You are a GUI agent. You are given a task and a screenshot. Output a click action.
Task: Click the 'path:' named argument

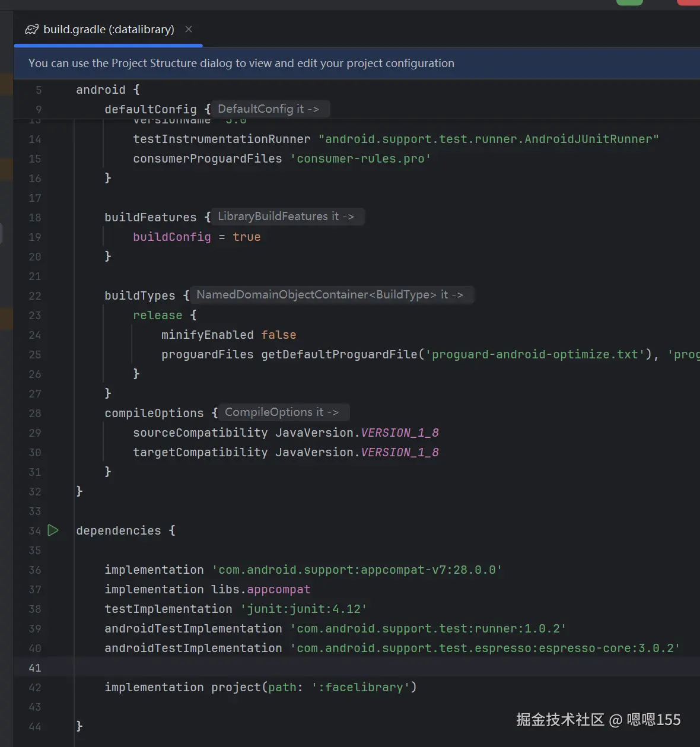[286, 687]
